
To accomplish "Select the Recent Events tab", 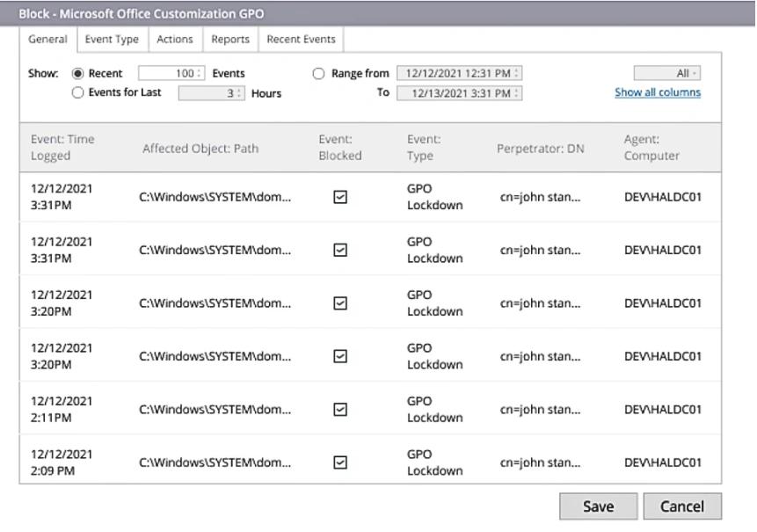I will [301, 39].
